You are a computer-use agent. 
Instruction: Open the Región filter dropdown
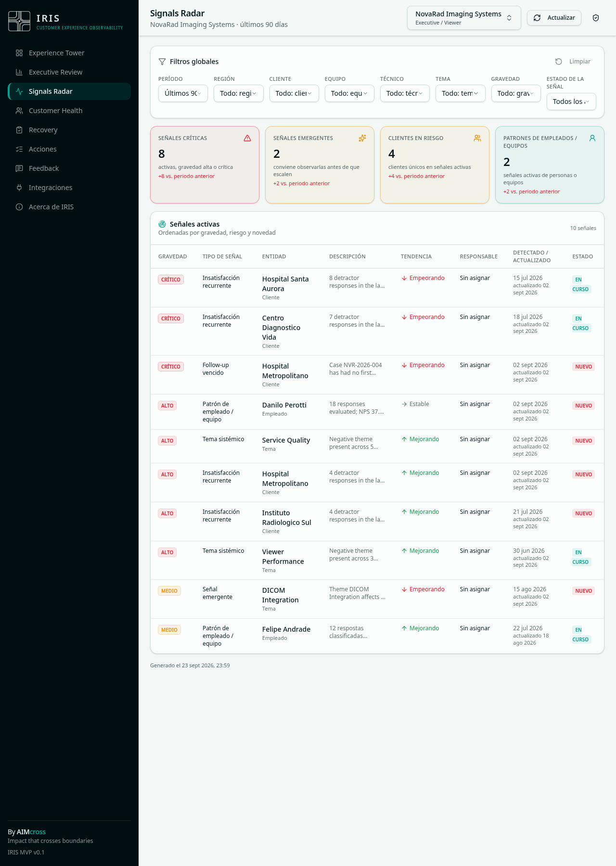point(239,93)
